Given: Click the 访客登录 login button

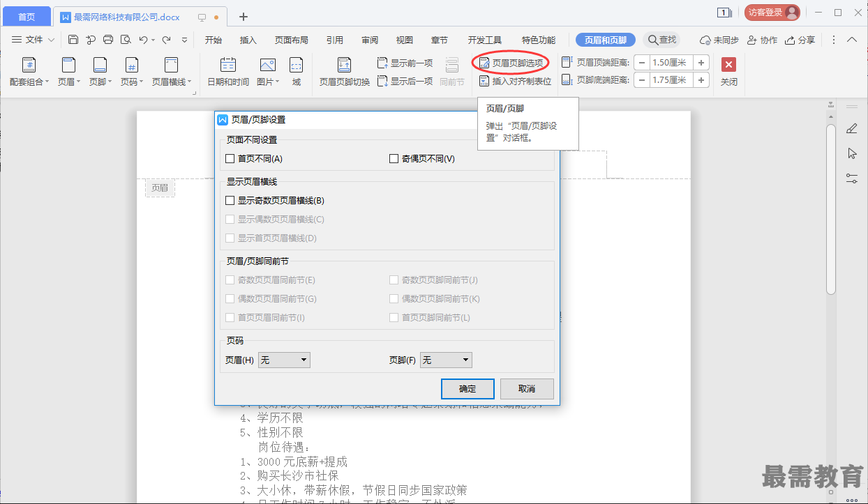Looking at the screenshot, I should point(772,13).
